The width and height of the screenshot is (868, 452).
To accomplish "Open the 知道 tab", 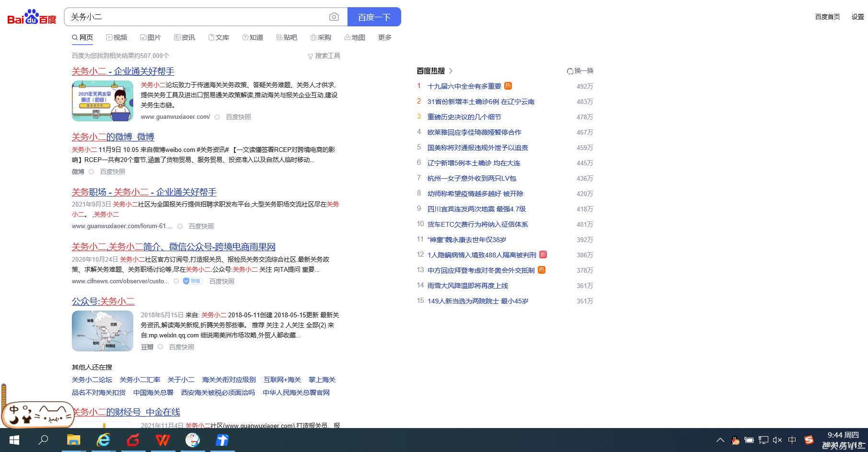I will click(x=253, y=37).
